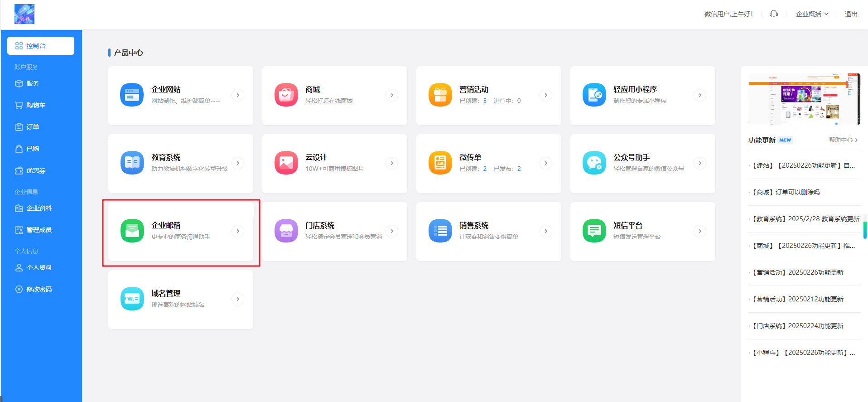
Task: Click the customer service headset icon
Action: 774,14
